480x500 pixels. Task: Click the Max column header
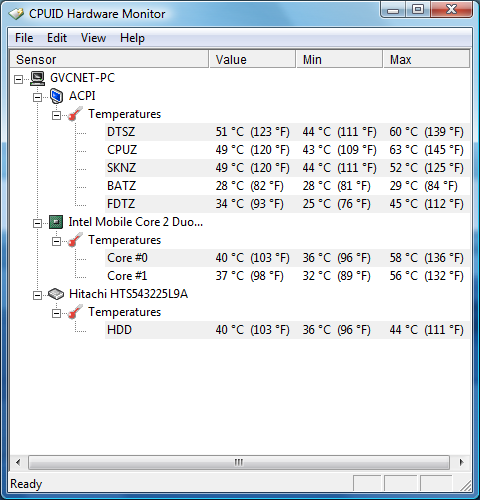[x=427, y=60]
